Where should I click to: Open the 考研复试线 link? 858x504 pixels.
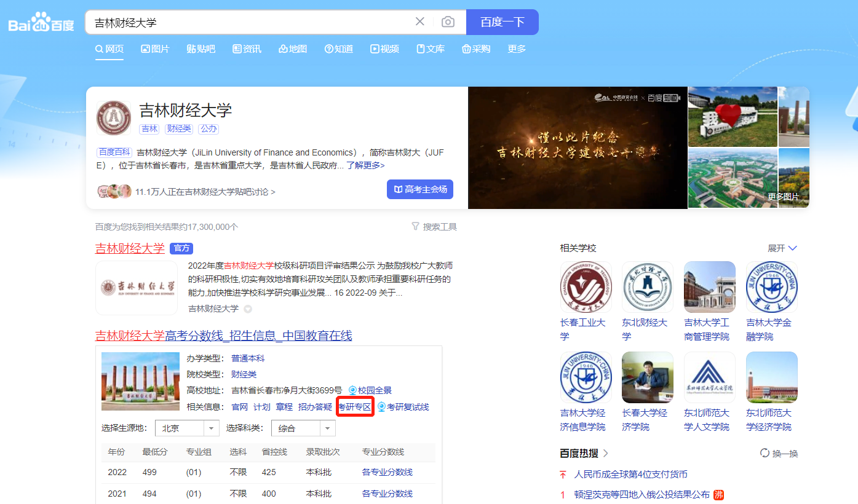403,407
